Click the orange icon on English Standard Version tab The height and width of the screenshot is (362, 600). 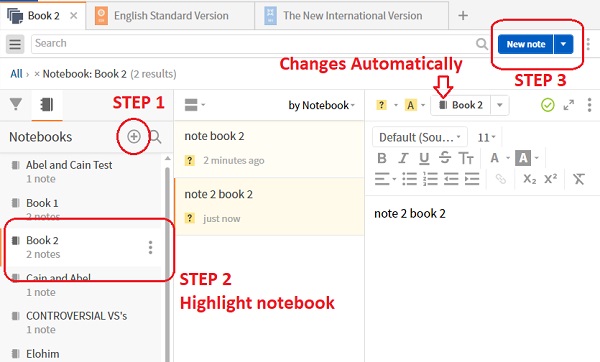(x=101, y=16)
